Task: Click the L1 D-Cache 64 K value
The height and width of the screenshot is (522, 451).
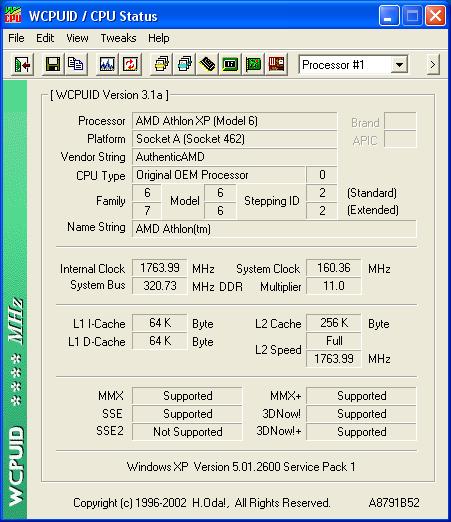Action: 160,341
